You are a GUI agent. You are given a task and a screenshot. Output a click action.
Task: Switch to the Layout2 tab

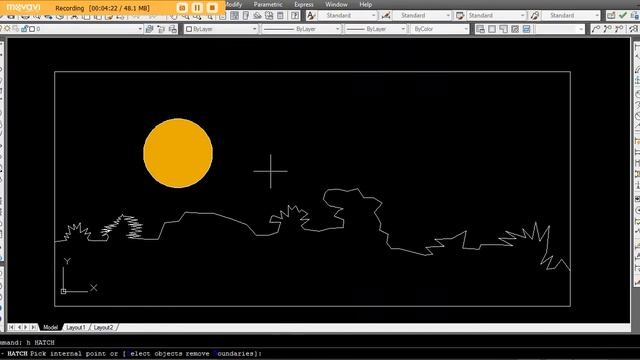(x=104, y=327)
